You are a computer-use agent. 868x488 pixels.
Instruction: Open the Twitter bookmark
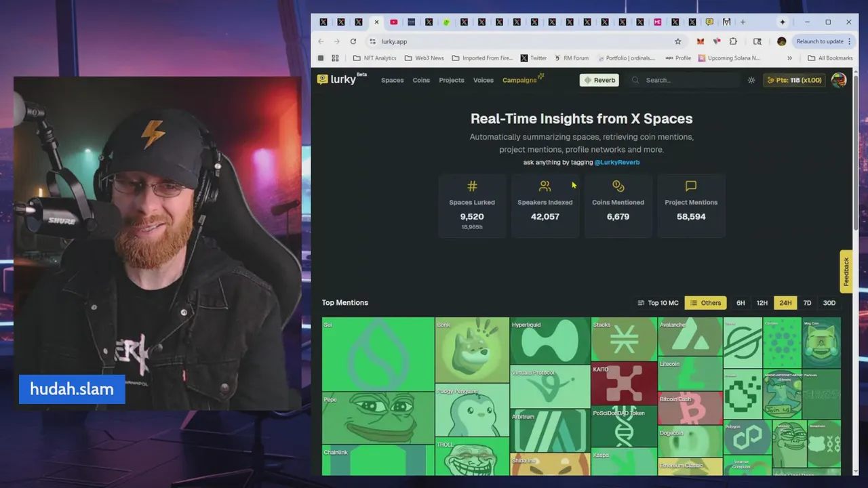(533, 58)
